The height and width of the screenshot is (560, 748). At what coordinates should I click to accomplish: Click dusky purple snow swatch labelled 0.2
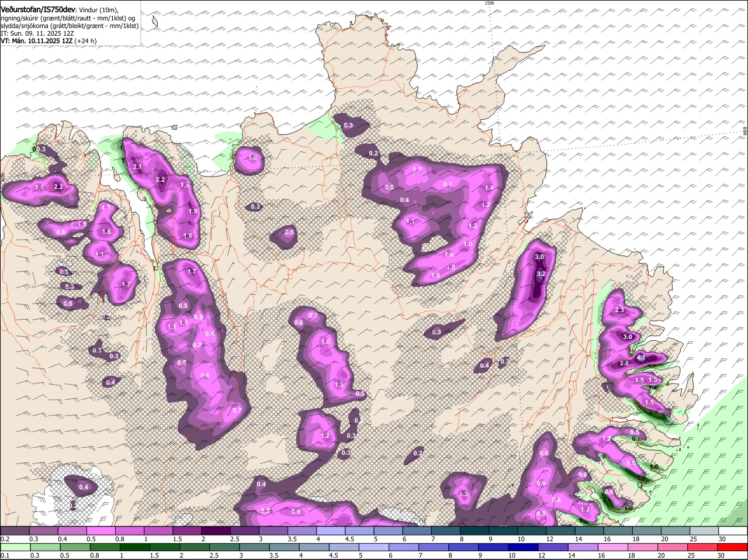coord(15,530)
